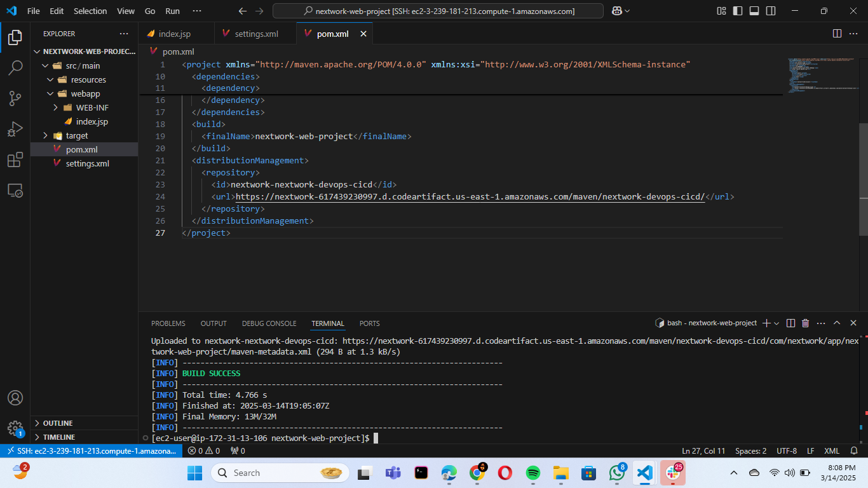Open the Source Control view
The image size is (868, 488).
click(15, 98)
